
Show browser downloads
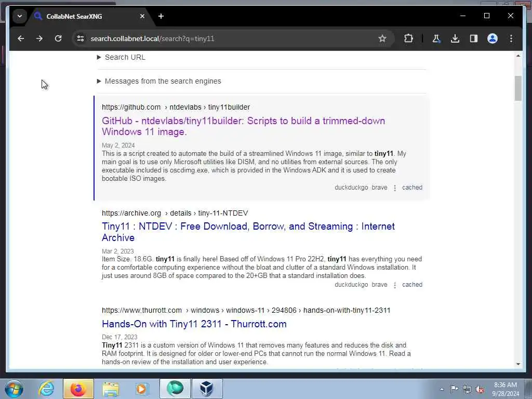tap(455, 38)
